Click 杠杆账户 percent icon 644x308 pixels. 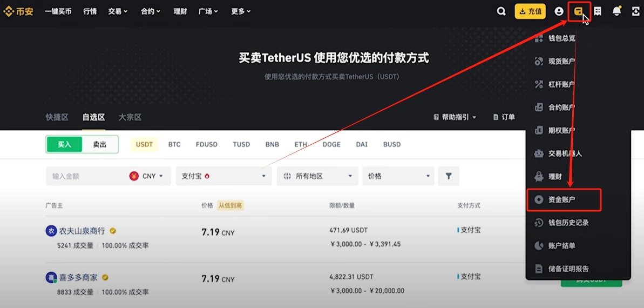[538, 84]
